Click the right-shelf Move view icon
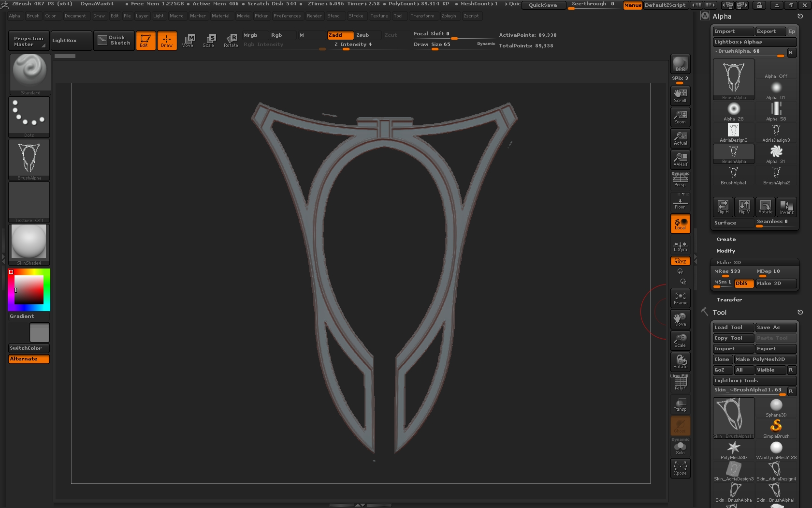 [x=680, y=319]
